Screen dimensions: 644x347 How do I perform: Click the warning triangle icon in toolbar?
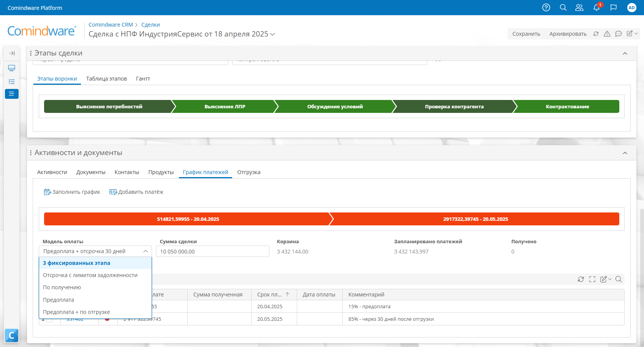607,34
